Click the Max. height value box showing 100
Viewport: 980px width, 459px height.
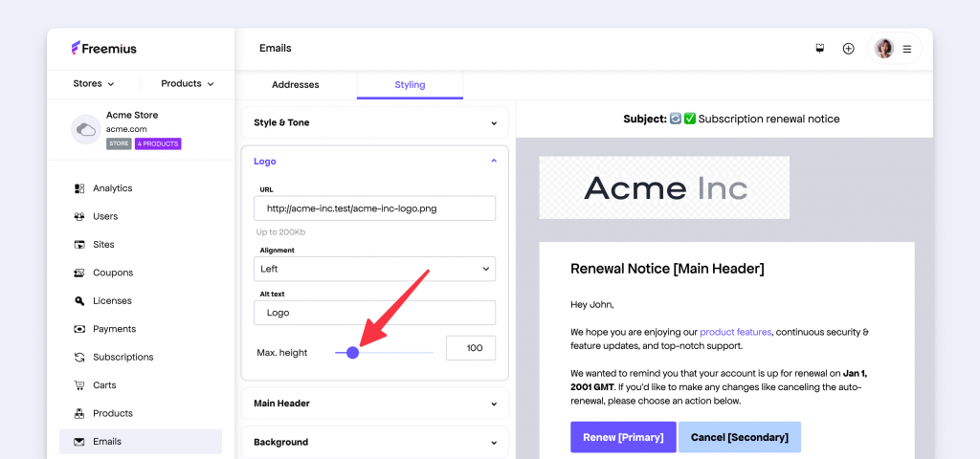(x=471, y=348)
